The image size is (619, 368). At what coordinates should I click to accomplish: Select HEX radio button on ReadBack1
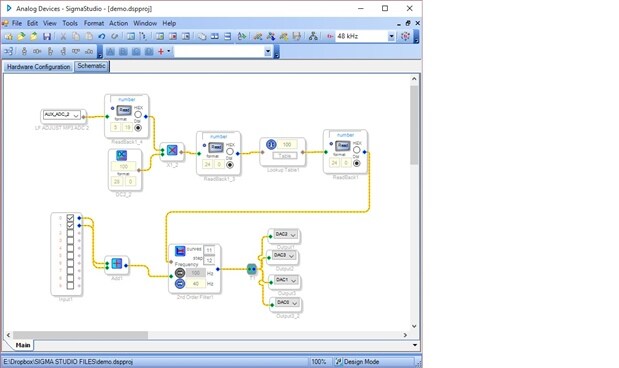(356, 150)
